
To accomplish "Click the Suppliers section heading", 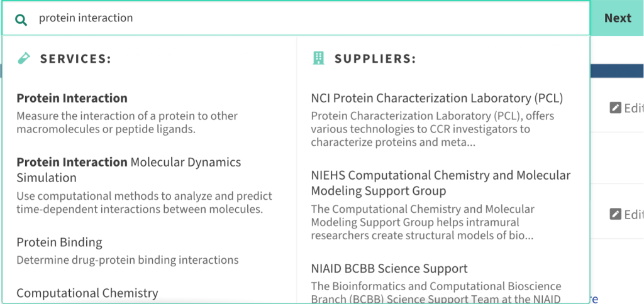I will click(375, 59).
